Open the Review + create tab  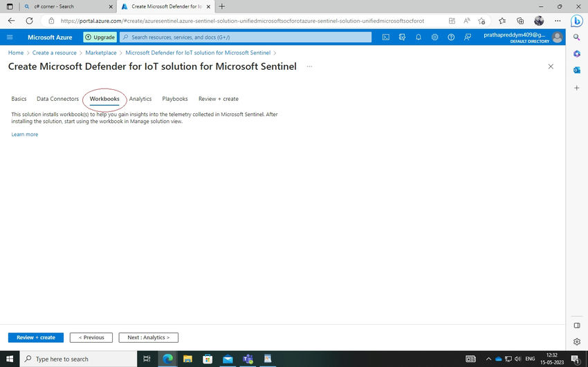(x=218, y=99)
